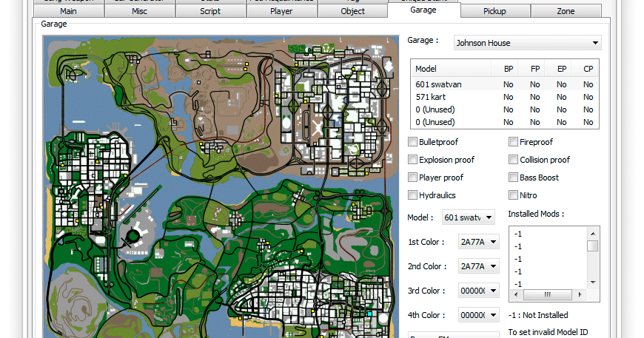Click the San Andreas map image
Screen dimensions: 644x338
point(221,186)
